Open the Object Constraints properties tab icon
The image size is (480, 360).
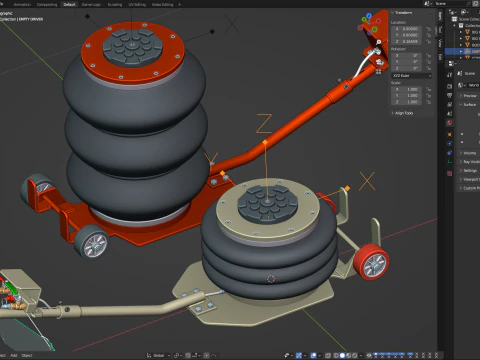[x=450, y=152]
